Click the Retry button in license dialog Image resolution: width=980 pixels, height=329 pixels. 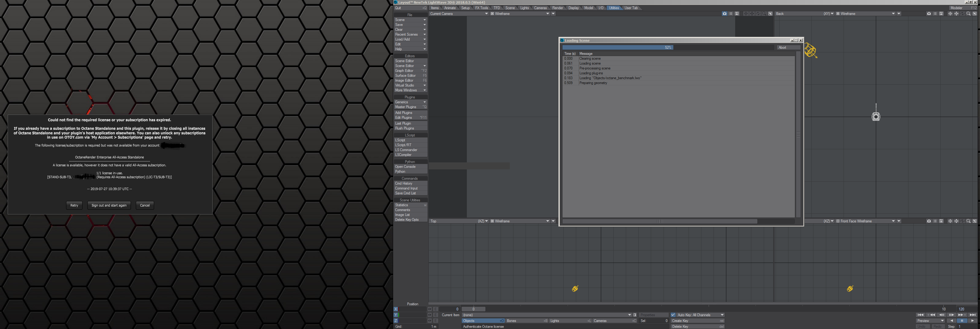click(x=74, y=205)
